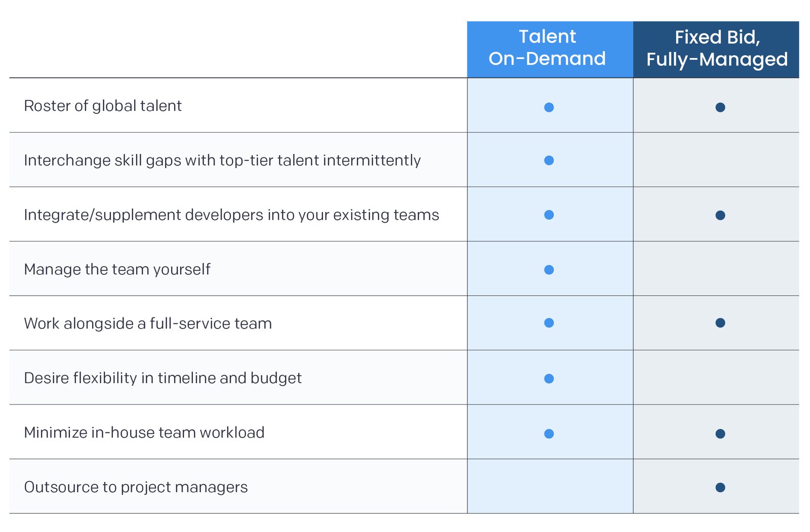Screen dimensions: 810x532
Task: Click Talent On-Demand dot for Roster of global talent
Action: [549, 107]
